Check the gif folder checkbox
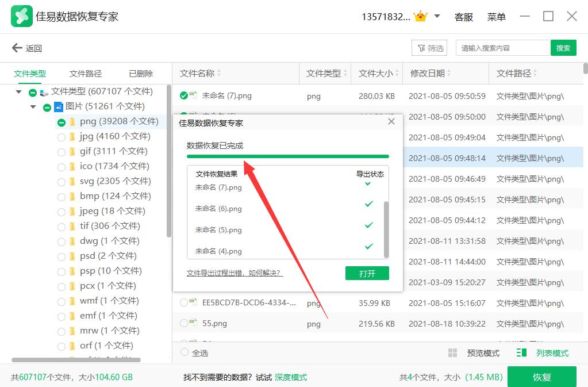588x387 pixels. (x=62, y=152)
